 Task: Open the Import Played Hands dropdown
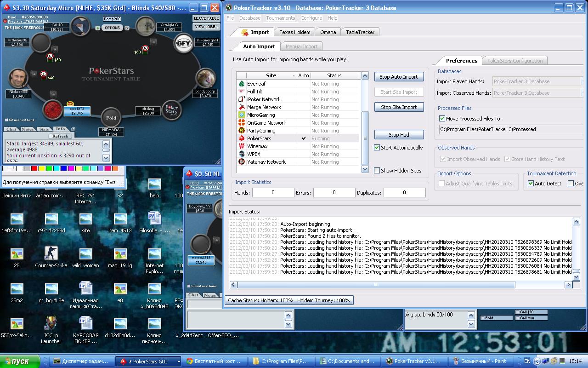pos(537,81)
